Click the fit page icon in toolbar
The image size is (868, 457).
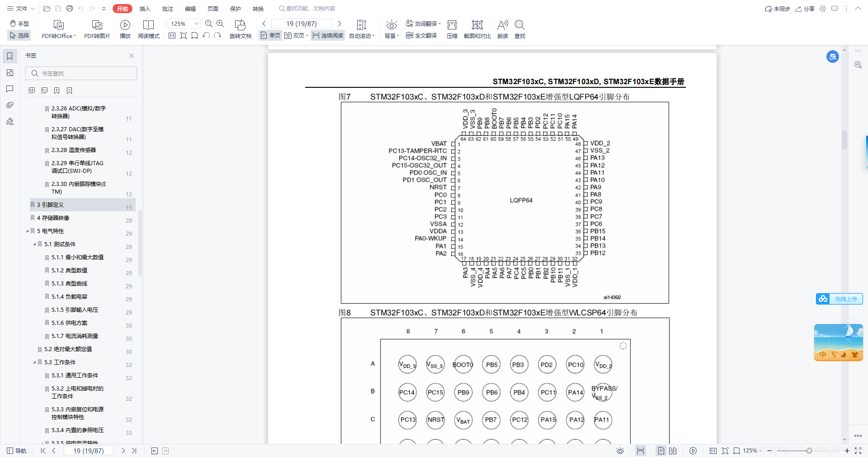tap(183, 36)
